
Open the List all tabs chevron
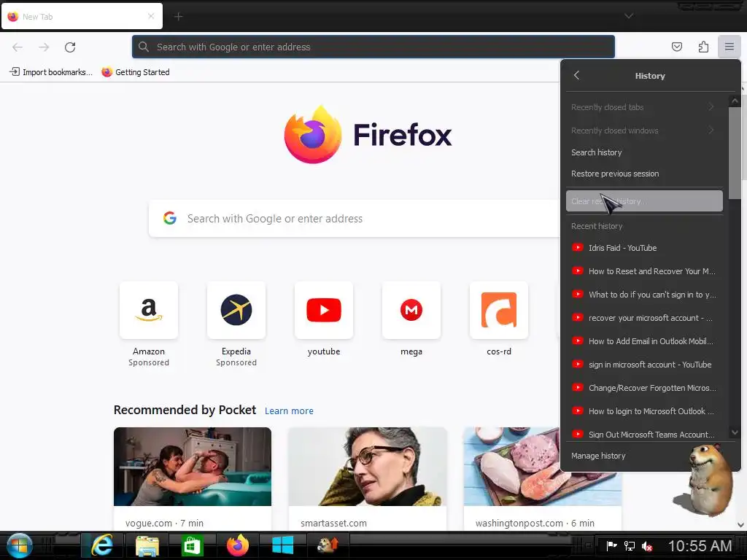629,16
